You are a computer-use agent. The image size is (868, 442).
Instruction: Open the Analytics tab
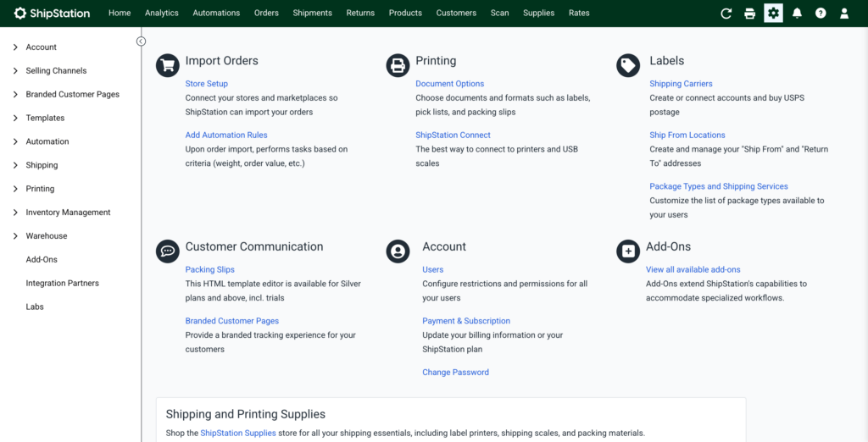click(162, 13)
